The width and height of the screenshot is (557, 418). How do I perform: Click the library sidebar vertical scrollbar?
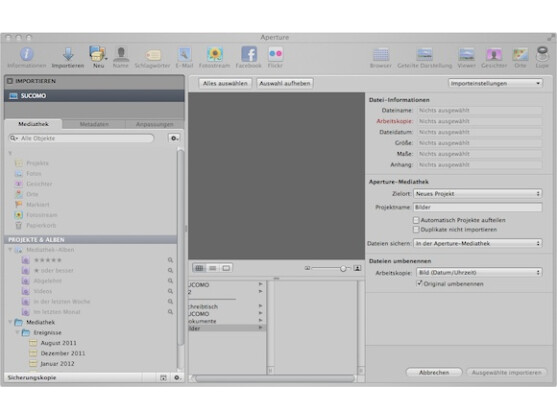tap(180, 248)
